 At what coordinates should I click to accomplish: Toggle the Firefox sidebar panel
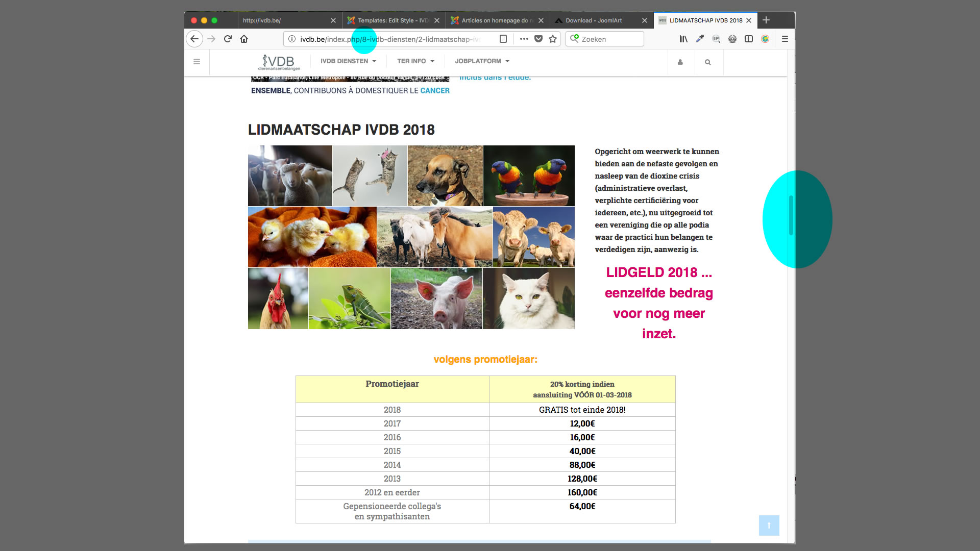coord(749,39)
